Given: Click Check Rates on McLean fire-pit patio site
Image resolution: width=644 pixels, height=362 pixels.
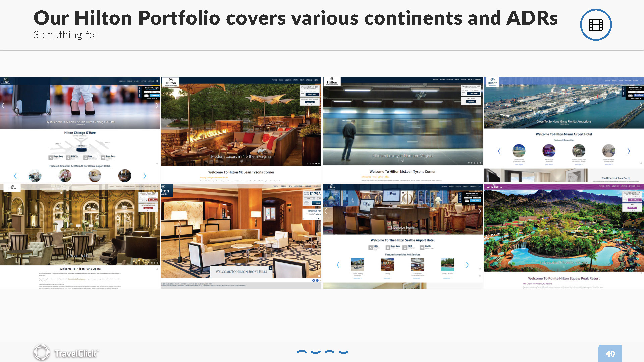Looking at the screenshot, I should (312, 94).
